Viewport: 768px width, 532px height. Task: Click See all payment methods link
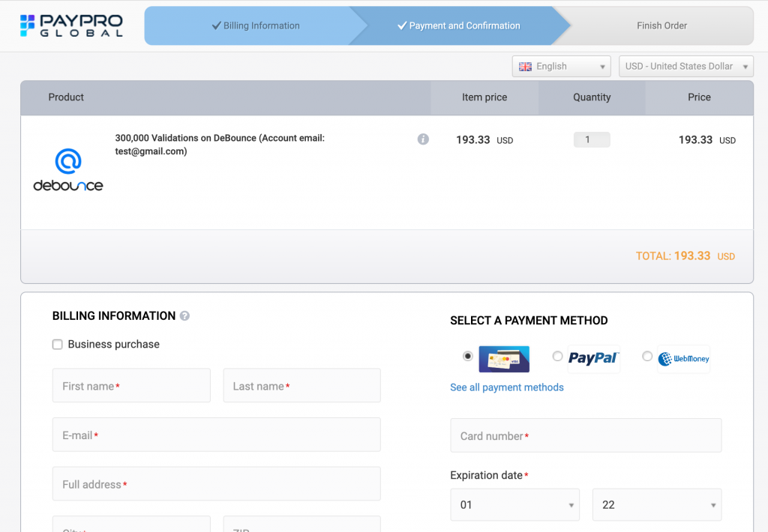[507, 387]
